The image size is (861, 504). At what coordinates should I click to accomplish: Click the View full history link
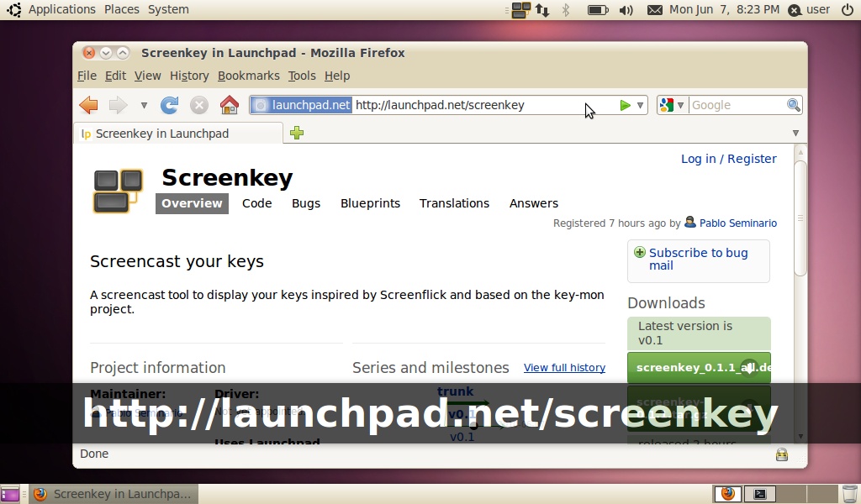pyautogui.click(x=564, y=367)
